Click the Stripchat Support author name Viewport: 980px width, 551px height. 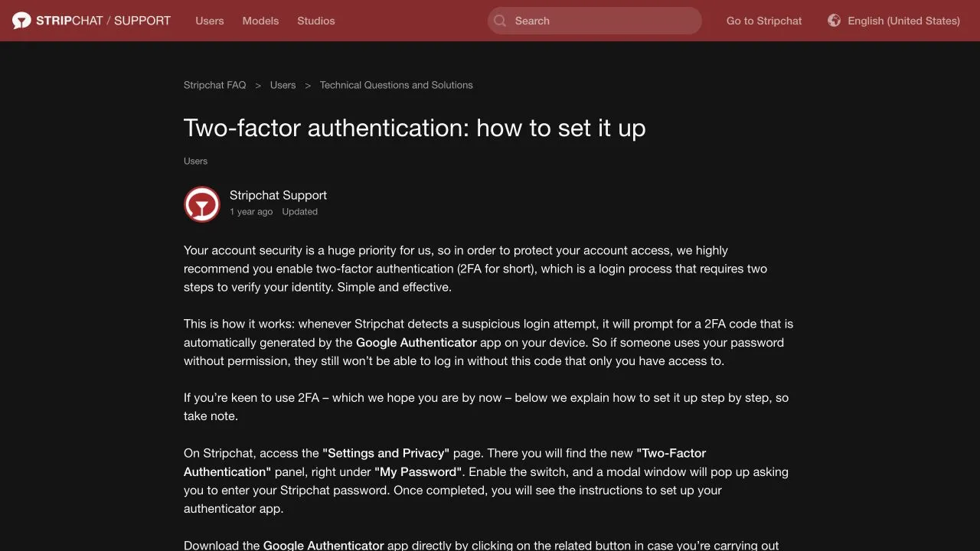[x=278, y=195]
